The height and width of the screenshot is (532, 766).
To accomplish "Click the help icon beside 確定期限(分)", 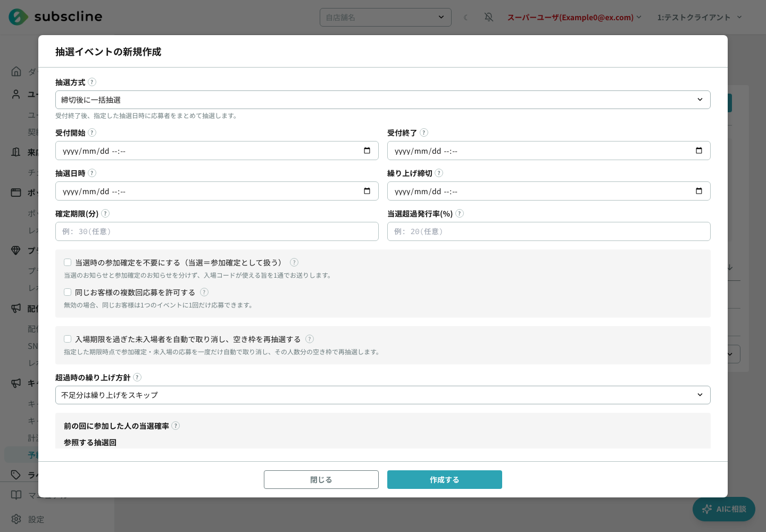I will [105, 213].
